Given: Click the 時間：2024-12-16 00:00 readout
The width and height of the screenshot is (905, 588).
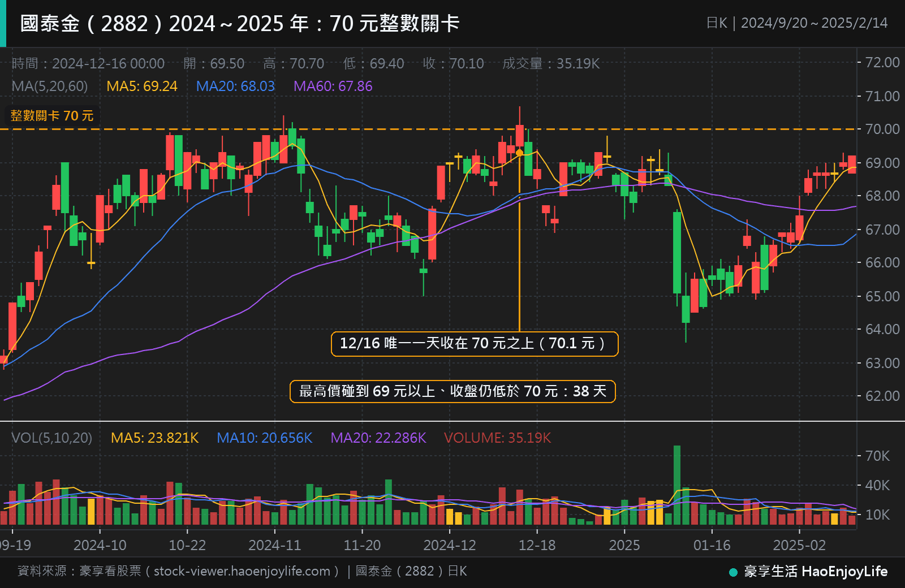Looking at the screenshot, I should [x=88, y=63].
